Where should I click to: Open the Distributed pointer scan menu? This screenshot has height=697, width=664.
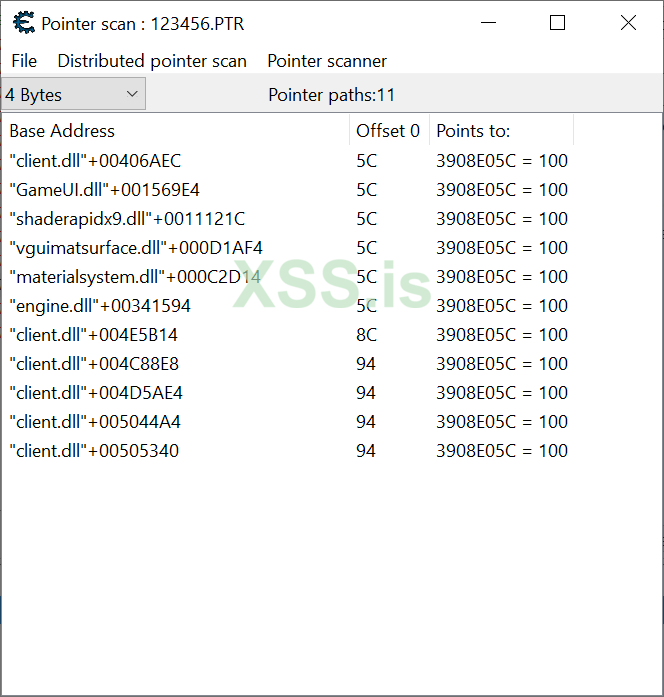[152, 61]
